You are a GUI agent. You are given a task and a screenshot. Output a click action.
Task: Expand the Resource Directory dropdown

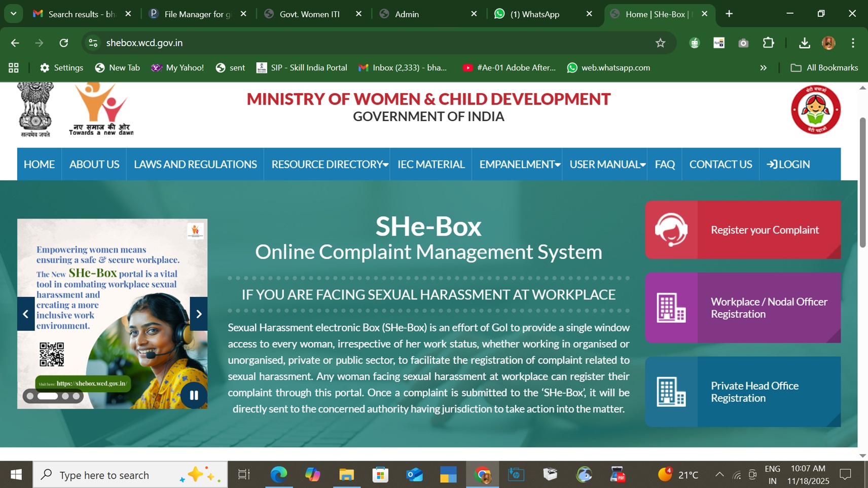pyautogui.click(x=329, y=164)
